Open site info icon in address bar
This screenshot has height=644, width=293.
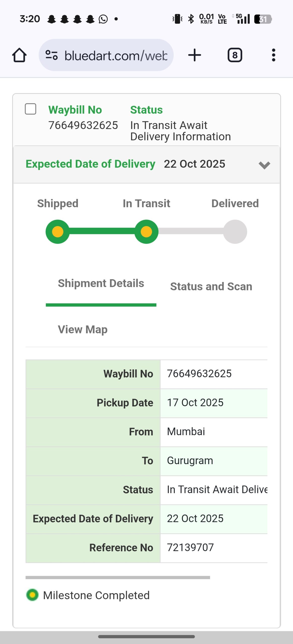[52, 55]
